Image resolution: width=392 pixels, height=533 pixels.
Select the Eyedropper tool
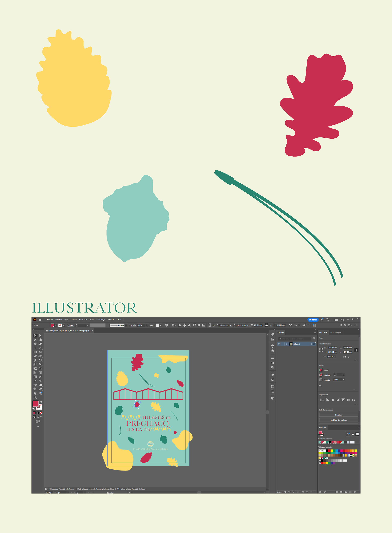(35, 381)
